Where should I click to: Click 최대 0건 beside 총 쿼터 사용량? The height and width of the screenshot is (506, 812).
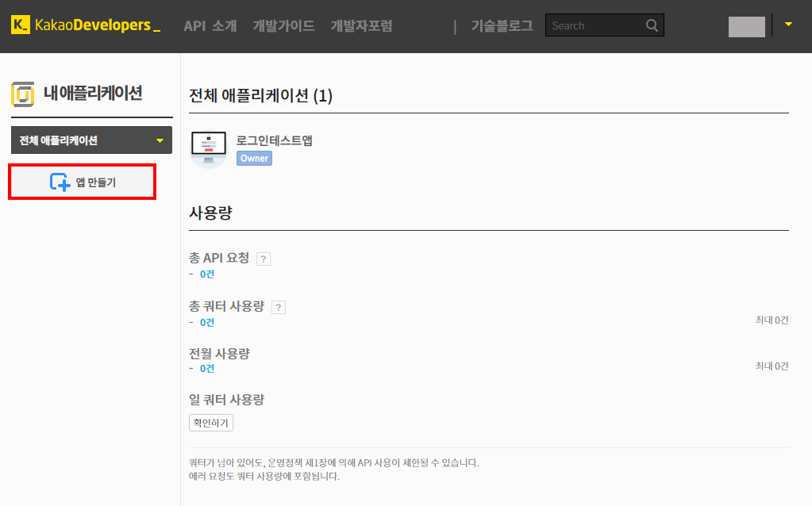tap(772, 320)
